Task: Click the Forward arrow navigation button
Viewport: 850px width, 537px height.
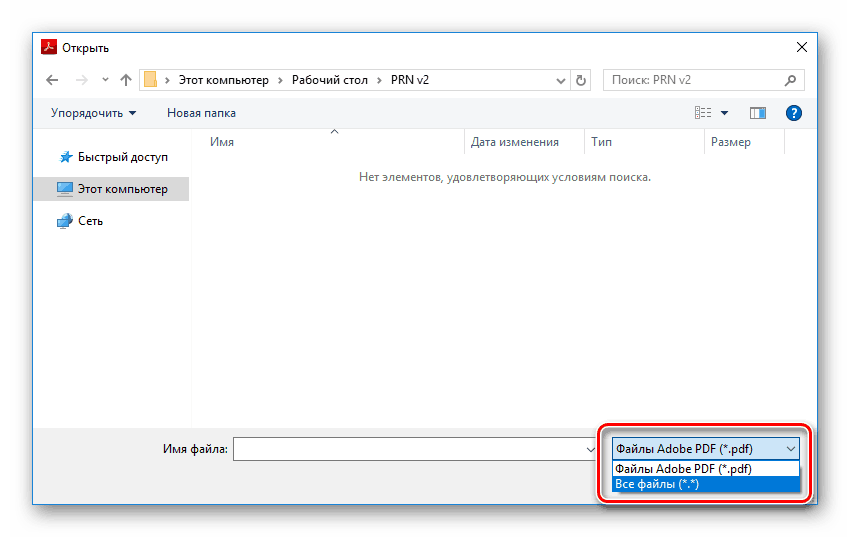Action: pyautogui.click(x=82, y=80)
